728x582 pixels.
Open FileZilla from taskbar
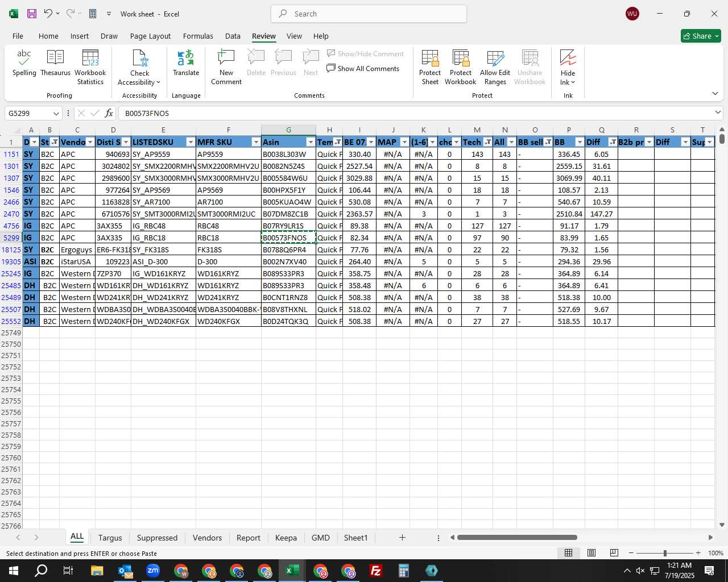[375, 571]
